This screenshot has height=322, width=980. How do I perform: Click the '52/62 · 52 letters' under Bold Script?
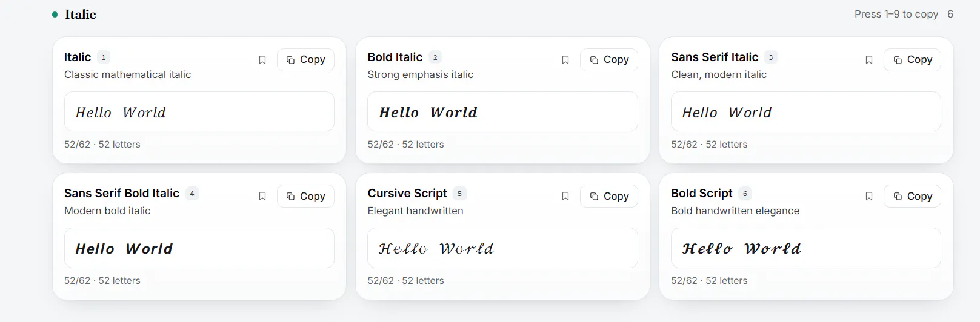[x=709, y=280]
